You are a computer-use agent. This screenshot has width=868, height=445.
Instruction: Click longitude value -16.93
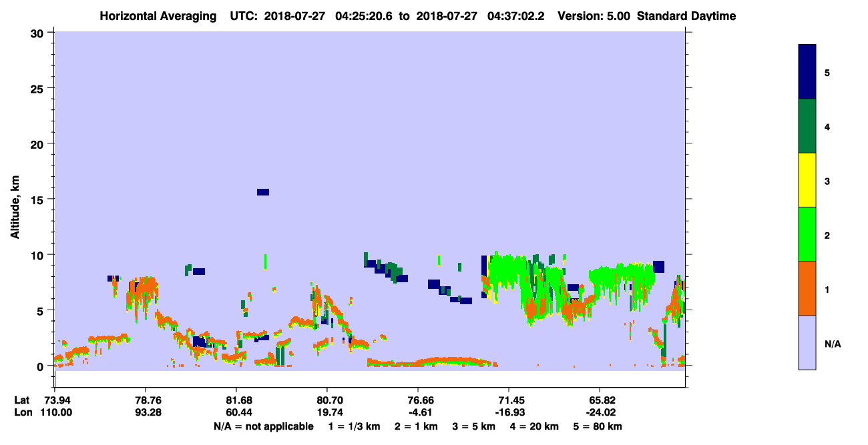pyautogui.click(x=509, y=412)
